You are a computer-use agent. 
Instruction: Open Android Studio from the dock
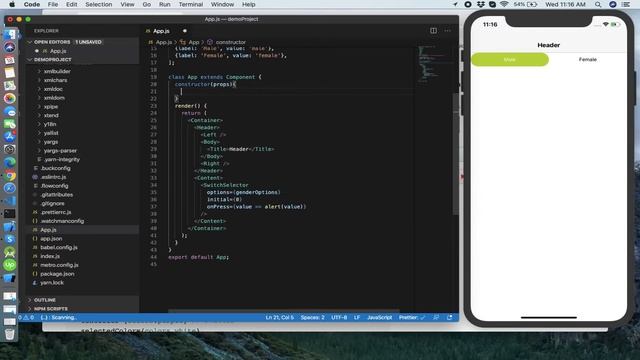point(9,252)
